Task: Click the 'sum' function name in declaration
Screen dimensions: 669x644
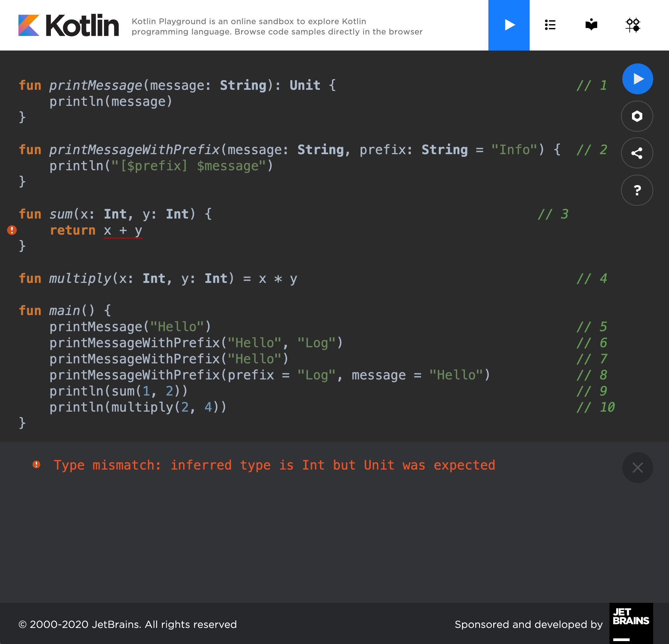Action: [x=61, y=214]
